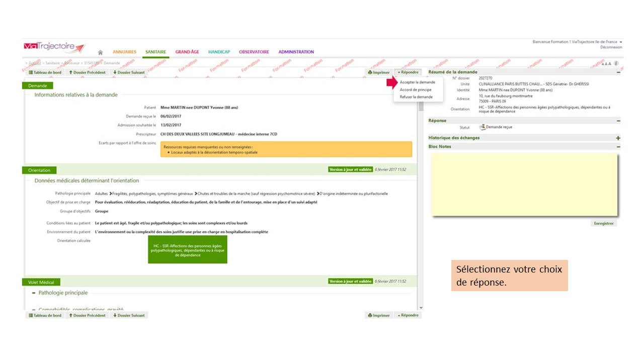Image resolution: width=644 pixels, height=362 pixels.
Task: Click inside the yellow Bloc Notes field
Action: coord(524,185)
